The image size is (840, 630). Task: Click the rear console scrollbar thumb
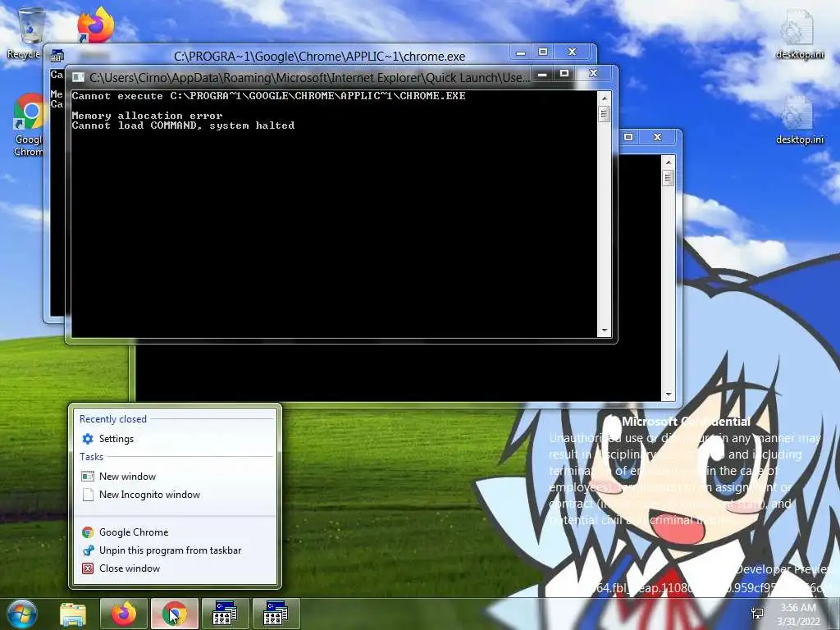668,178
